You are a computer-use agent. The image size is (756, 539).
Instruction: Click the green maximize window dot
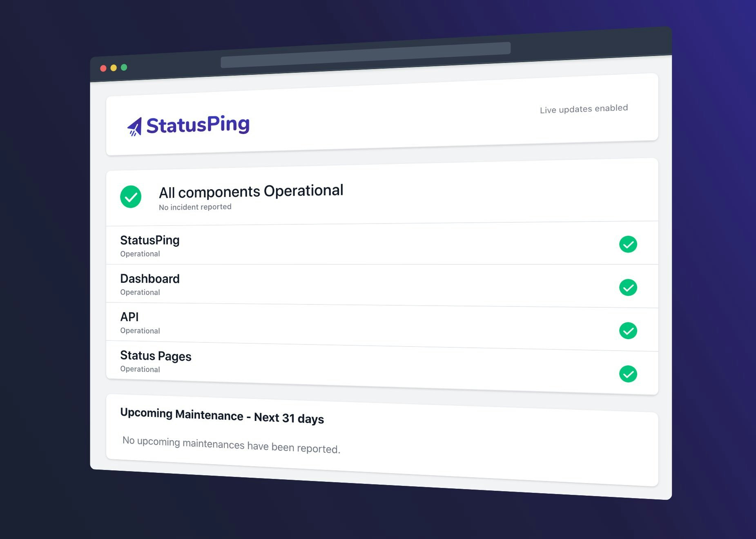124,67
